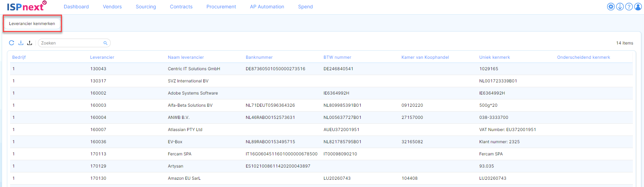Screen dimensions: 644x187
Task: Open the user profile icon
Action: coord(638,7)
